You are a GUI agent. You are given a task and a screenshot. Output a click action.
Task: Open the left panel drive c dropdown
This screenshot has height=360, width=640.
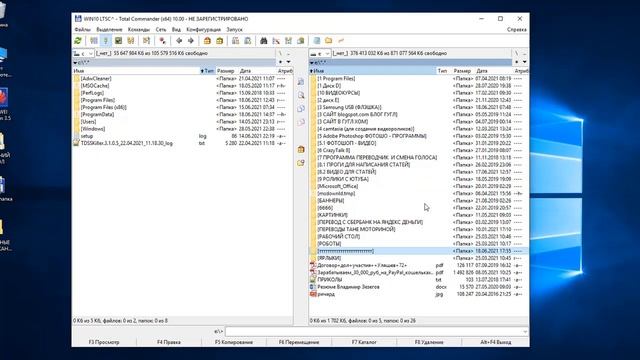click(x=83, y=53)
